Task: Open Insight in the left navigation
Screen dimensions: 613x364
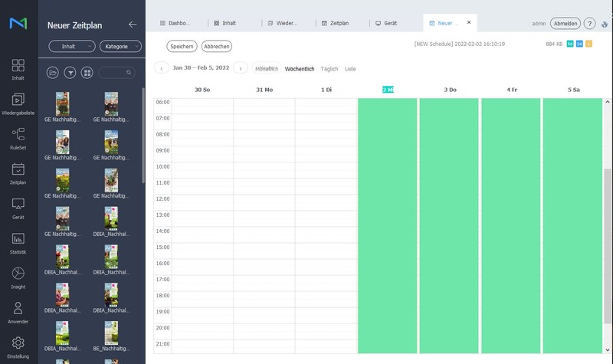Action: (18, 277)
